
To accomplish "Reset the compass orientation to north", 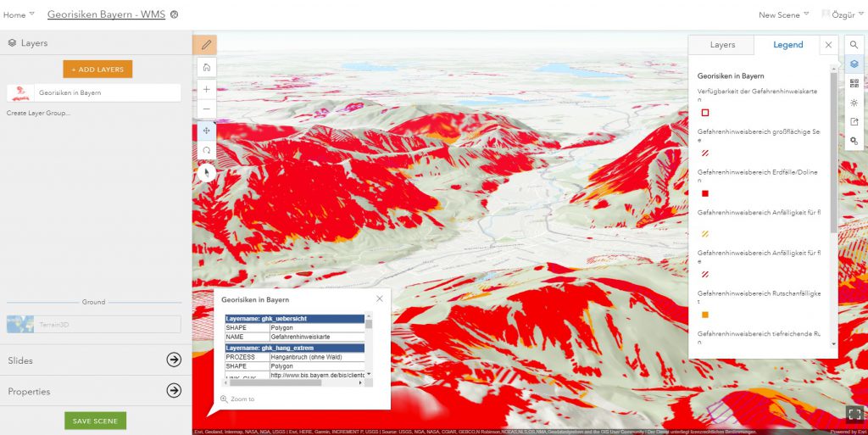I will point(207,173).
